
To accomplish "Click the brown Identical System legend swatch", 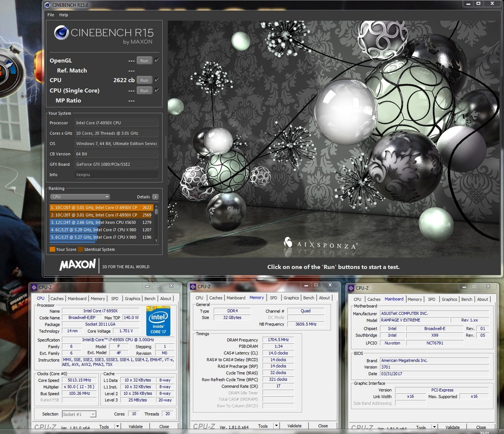I will [x=80, y=249].
